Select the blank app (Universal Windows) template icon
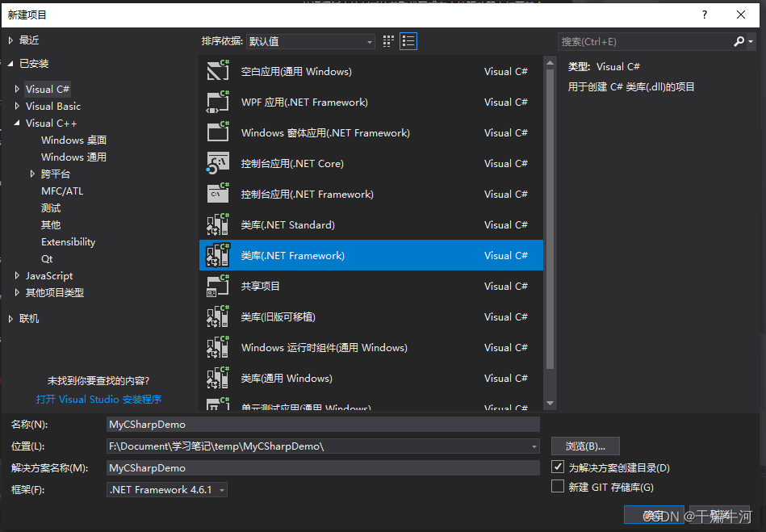This screenshot has width=766, height=532. 218,71
